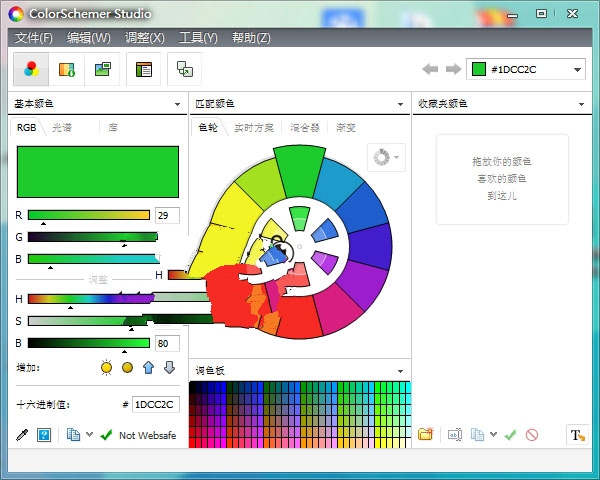
Task: Open the text contrast analyzer icon
Action: pyautogui.click(x=577, y=435)
